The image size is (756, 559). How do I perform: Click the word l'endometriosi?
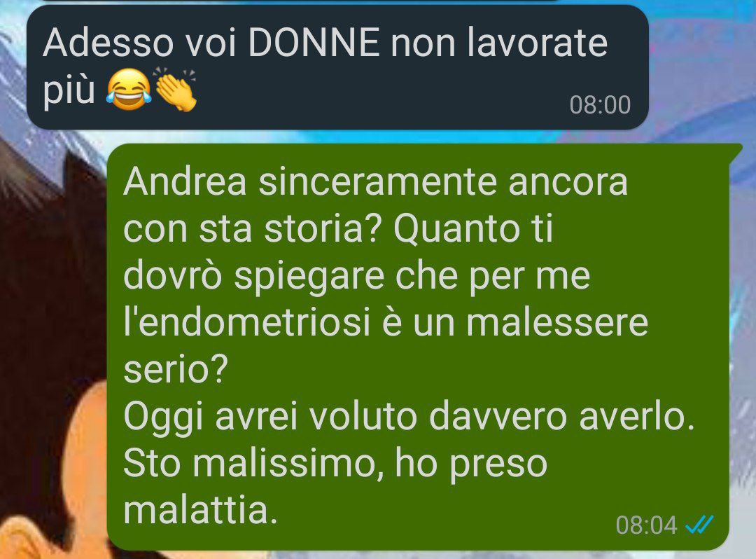(x=247, y=323)
